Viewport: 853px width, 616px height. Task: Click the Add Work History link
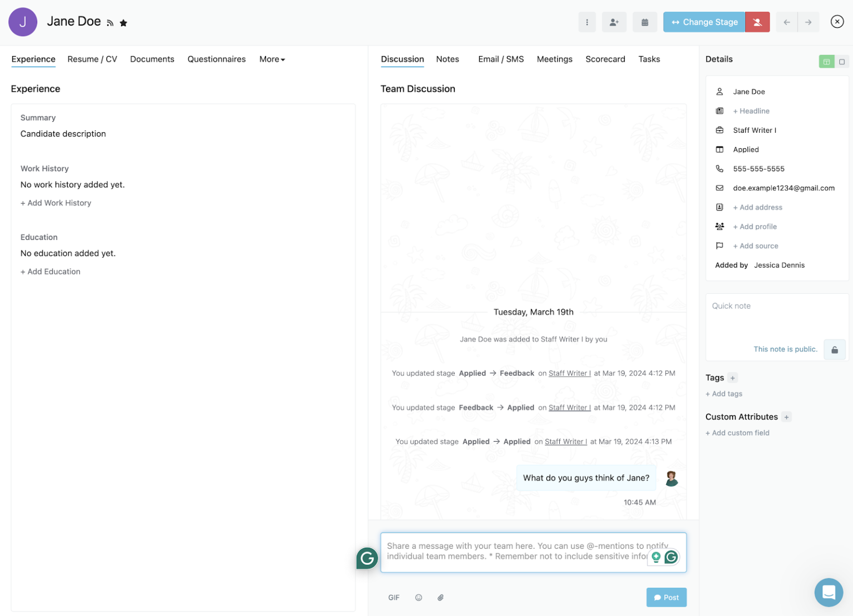pos(56,203)
